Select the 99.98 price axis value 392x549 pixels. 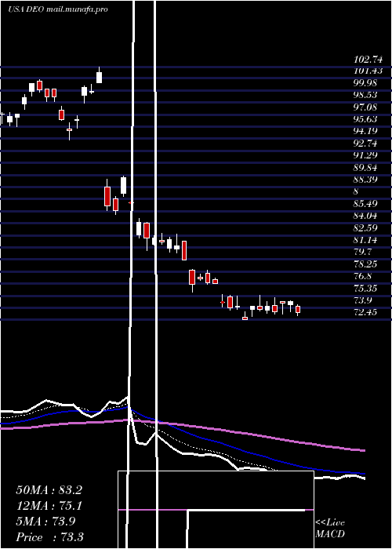(x=365, y=83)
